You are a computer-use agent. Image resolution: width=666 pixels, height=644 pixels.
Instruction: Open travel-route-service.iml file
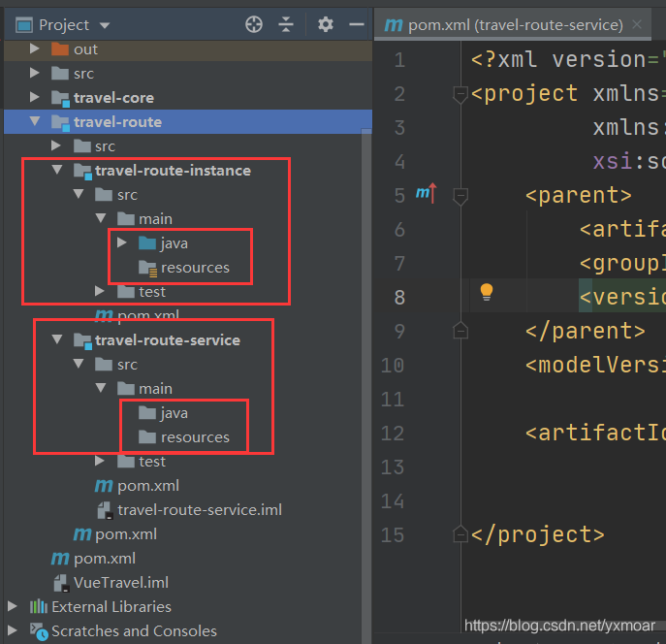tap(200, 510)
